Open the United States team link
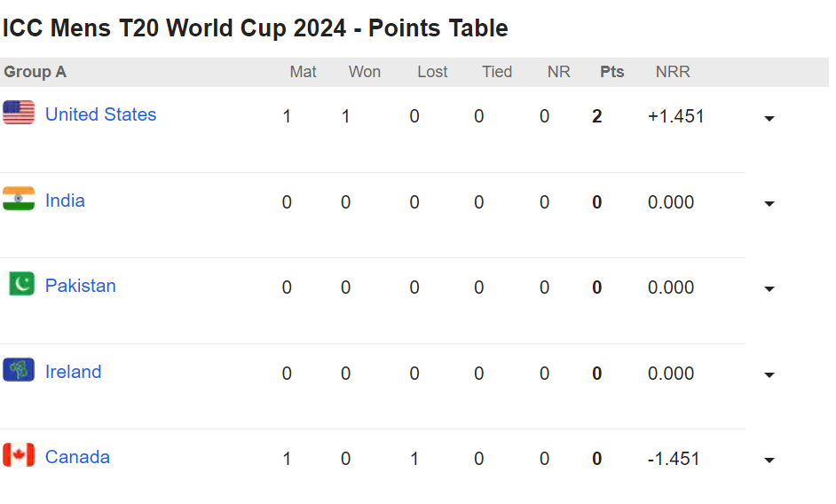Screen dimensions: 836x504 pyautogui.click(x=101, y=114)
